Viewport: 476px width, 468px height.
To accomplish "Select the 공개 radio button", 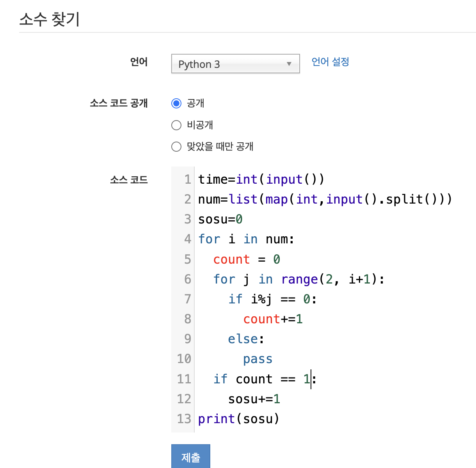I will point(176,103).
